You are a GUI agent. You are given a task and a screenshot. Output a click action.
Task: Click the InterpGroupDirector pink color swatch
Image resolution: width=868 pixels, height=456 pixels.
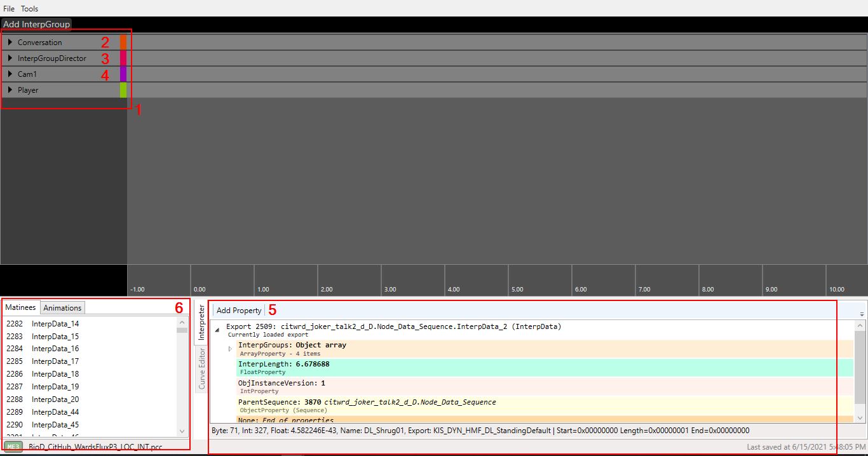(123, 58)
